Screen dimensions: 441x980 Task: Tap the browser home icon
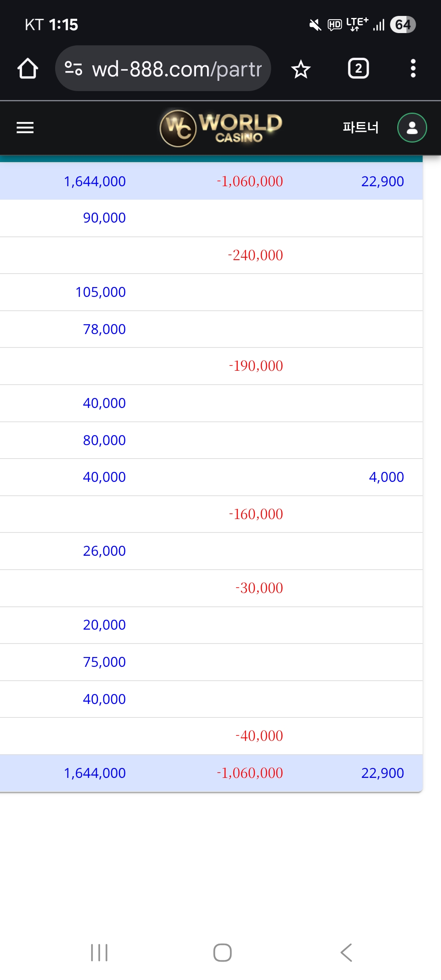[27, 69]
